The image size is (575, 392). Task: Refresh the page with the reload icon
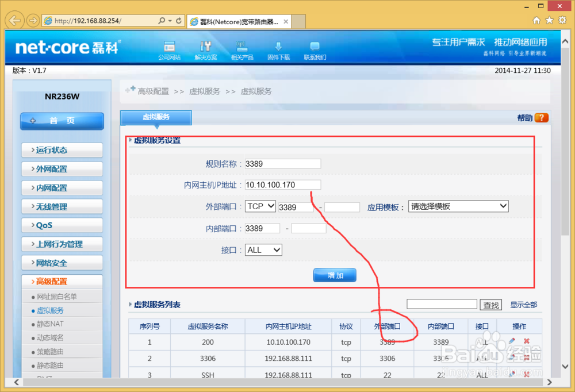tap(179, 21)
